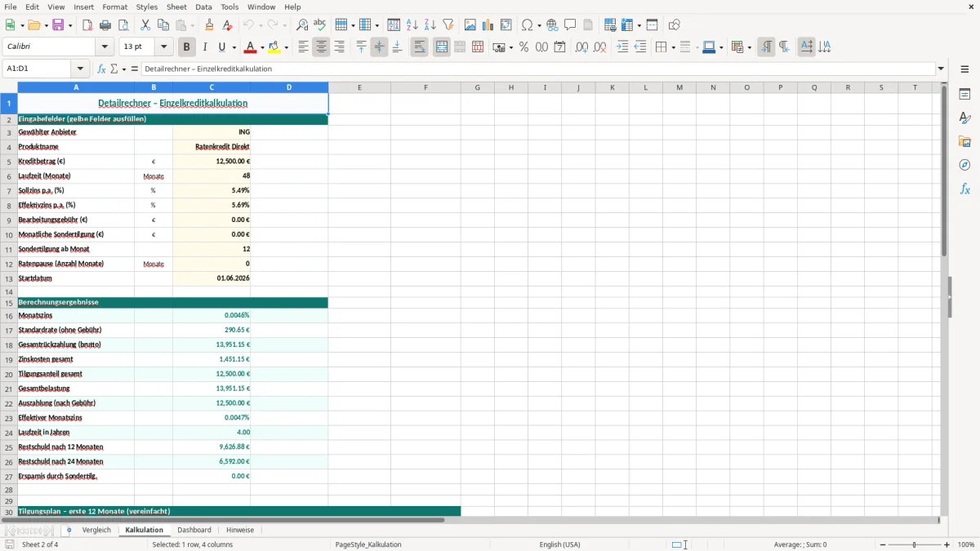The image size is (980, 551).
Task: Insert a chart via toolbar icon
Action: 488,25
